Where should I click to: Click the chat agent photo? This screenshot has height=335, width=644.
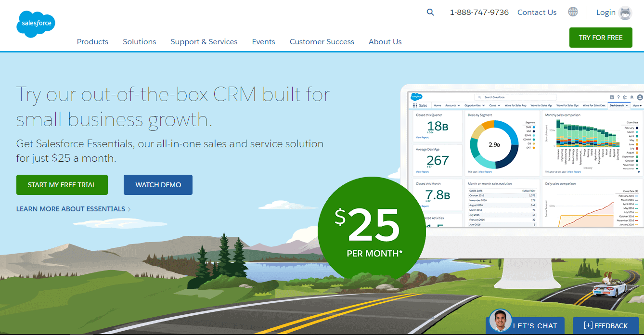coord(501,321)
